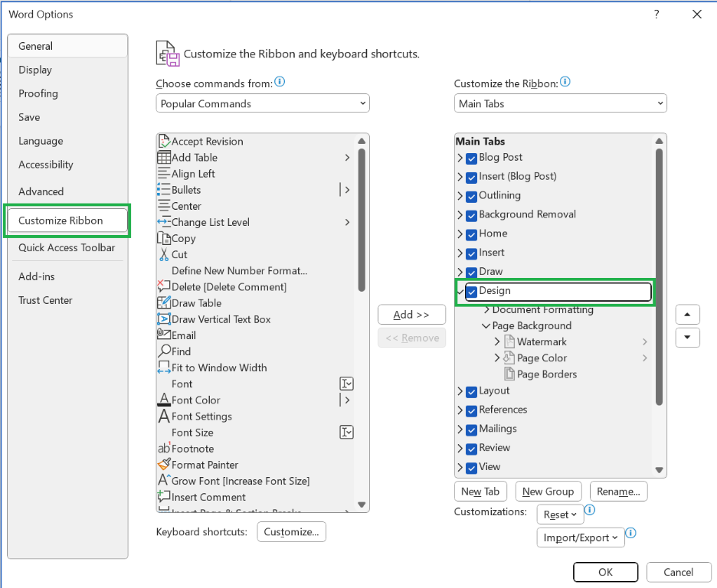Select the Add Table grid icon
717x588 pixels.
pyautogui.click(x=164, y=157)
